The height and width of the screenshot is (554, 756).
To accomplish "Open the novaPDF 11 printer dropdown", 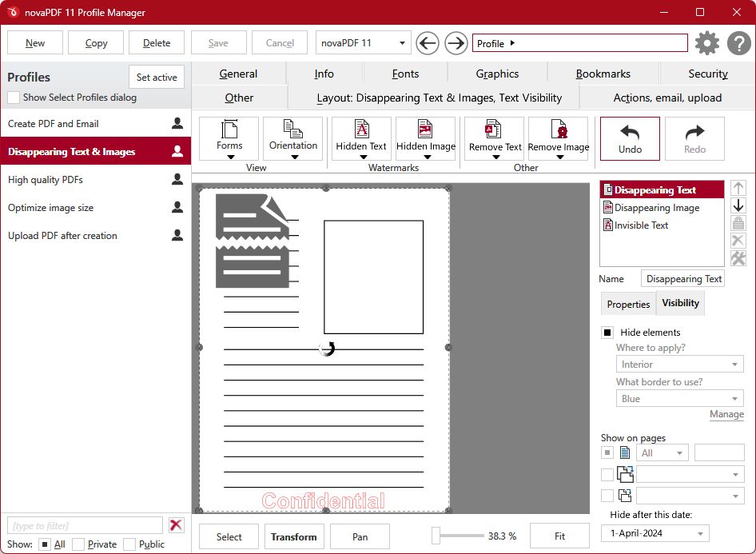I will (x=363, y=43).
